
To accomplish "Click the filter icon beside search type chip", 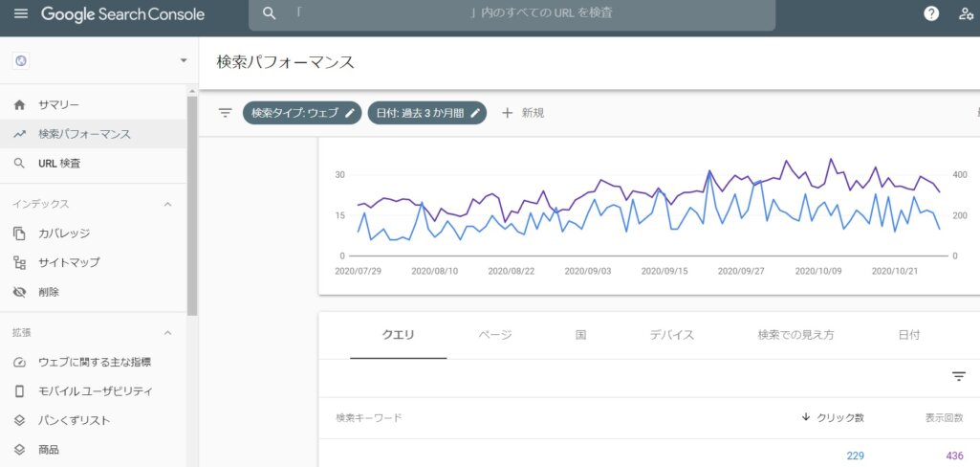I will click(226, 113).
